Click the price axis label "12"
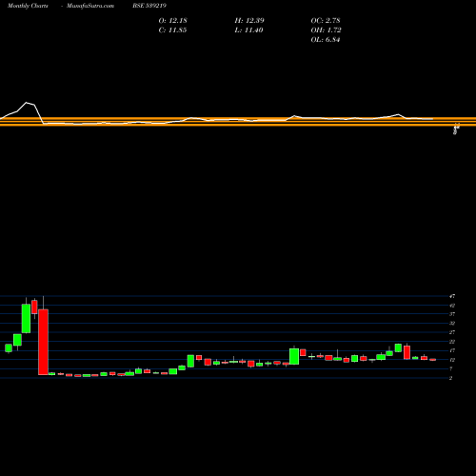The image size is (476, 476). 452,360
